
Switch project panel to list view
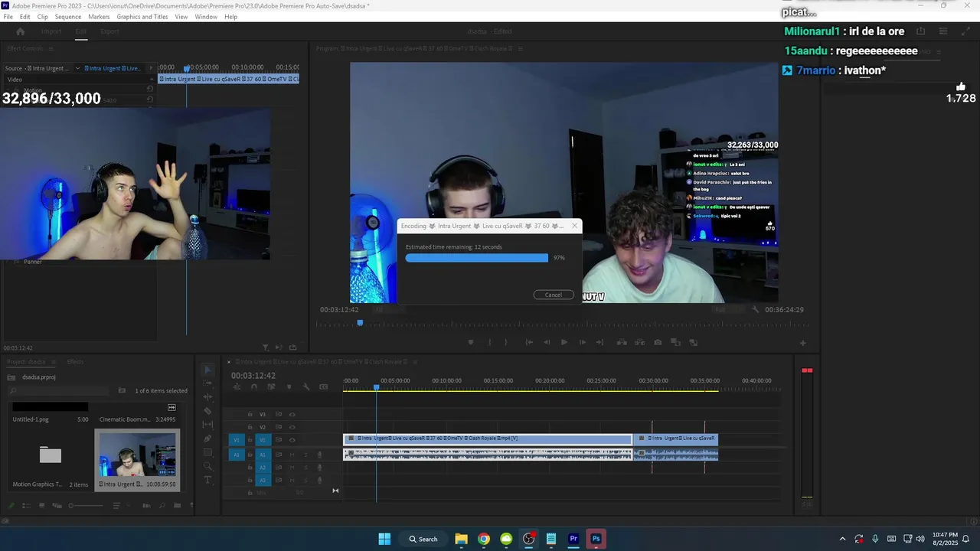(x=25, y=505)
